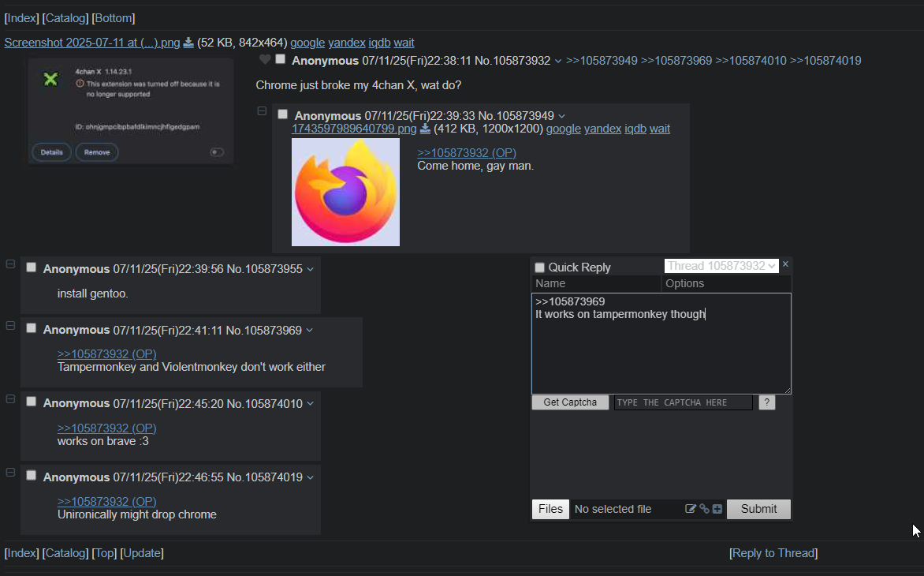Click the heart icon beside the OP post

pyautogui.click(x=265, y=59)
